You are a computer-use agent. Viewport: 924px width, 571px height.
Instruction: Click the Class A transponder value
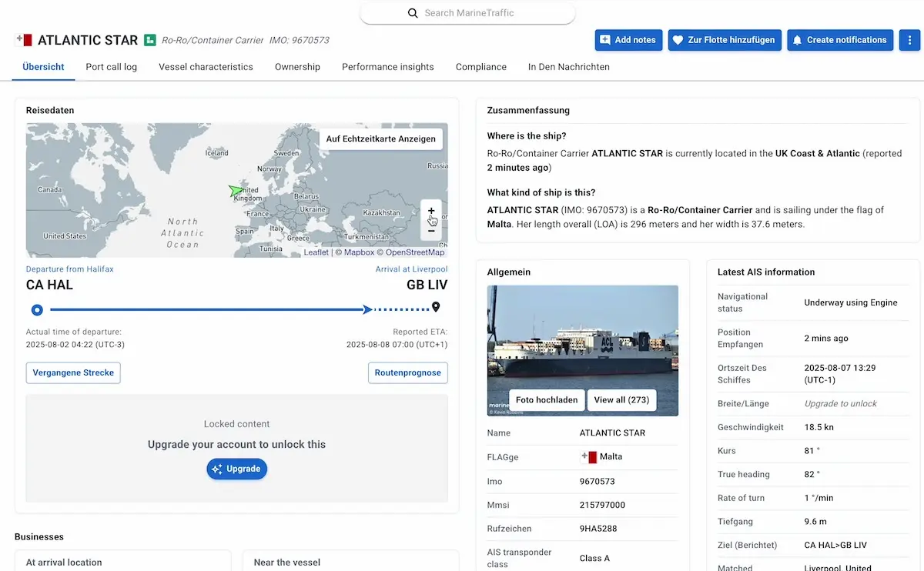[x=595, y=558]
